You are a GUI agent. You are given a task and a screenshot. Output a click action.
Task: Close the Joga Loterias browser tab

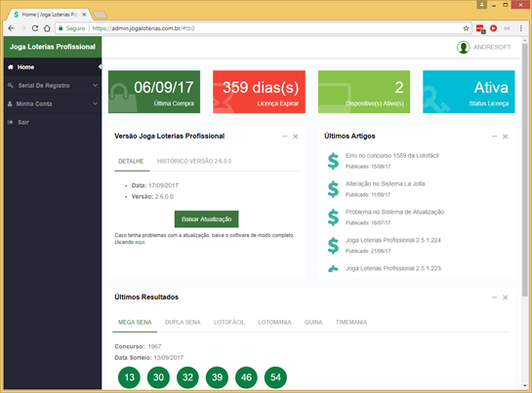pos(84,15)
